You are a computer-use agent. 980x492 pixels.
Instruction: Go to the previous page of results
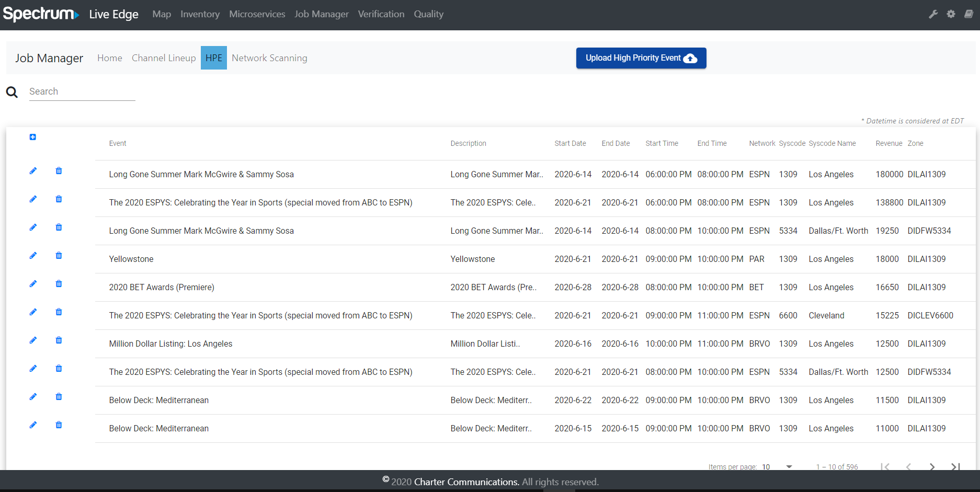(x=908, y=466)
